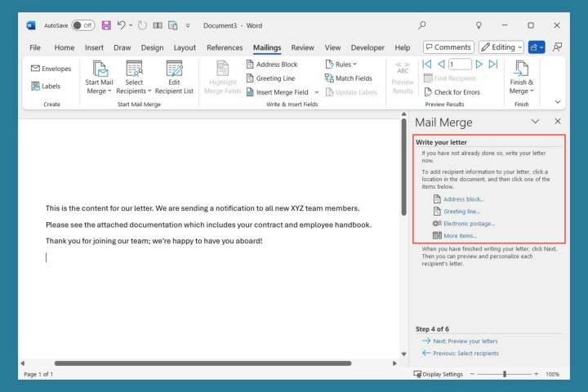
Task: Click the More items link in the pane
Action: coord(460,235)
